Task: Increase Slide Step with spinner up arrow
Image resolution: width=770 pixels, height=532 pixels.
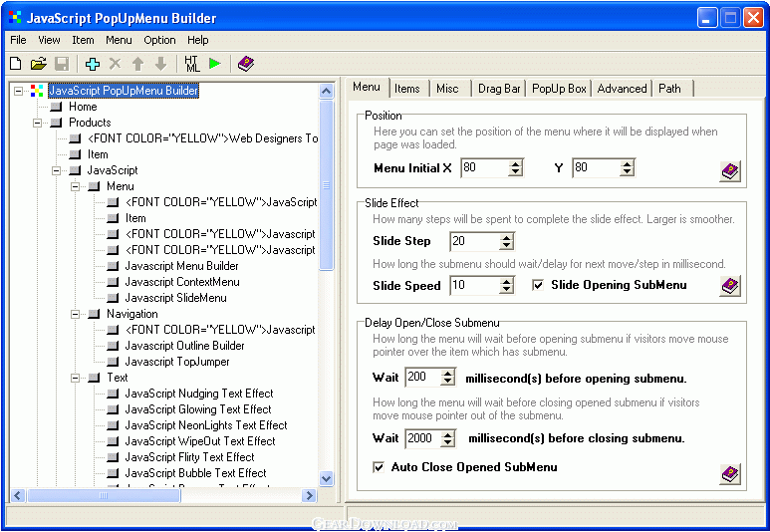Action: [x=507, y=237]
